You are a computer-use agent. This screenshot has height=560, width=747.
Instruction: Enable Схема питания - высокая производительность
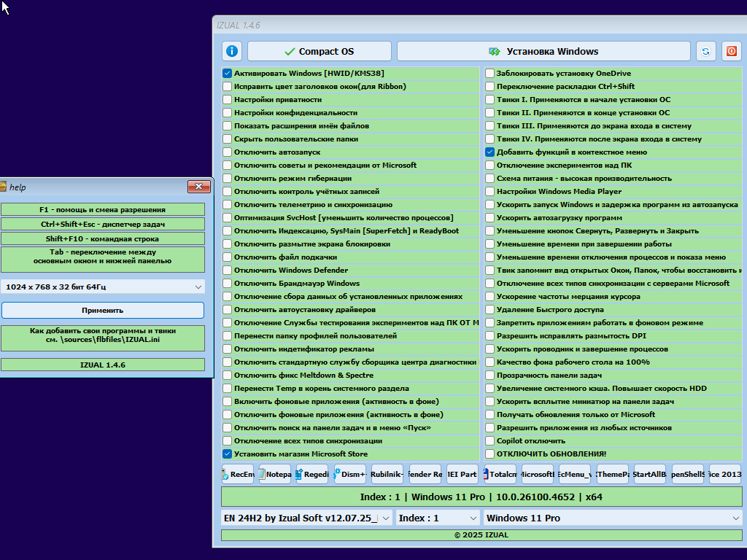[489, 178]
